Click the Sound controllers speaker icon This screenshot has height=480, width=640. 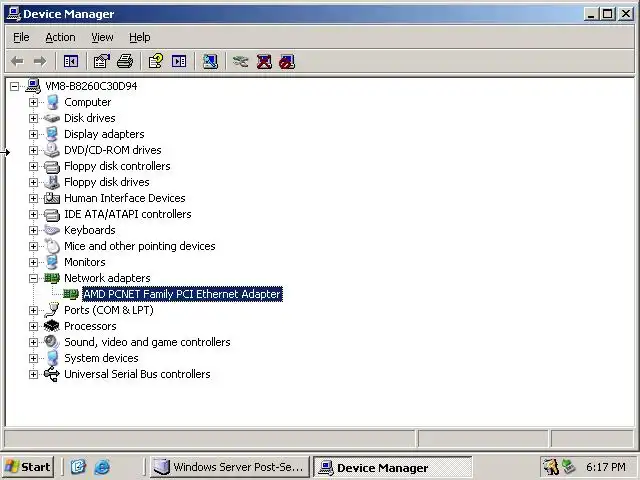[51, 342]
